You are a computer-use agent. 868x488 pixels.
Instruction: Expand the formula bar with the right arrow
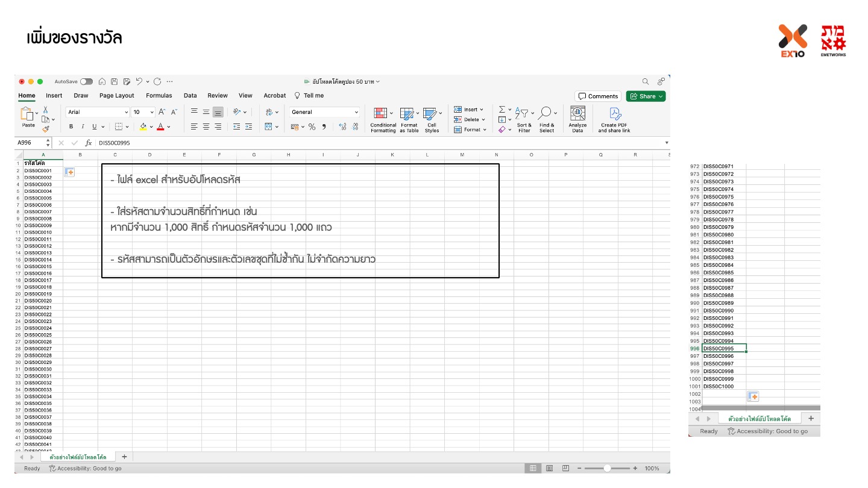667,143
